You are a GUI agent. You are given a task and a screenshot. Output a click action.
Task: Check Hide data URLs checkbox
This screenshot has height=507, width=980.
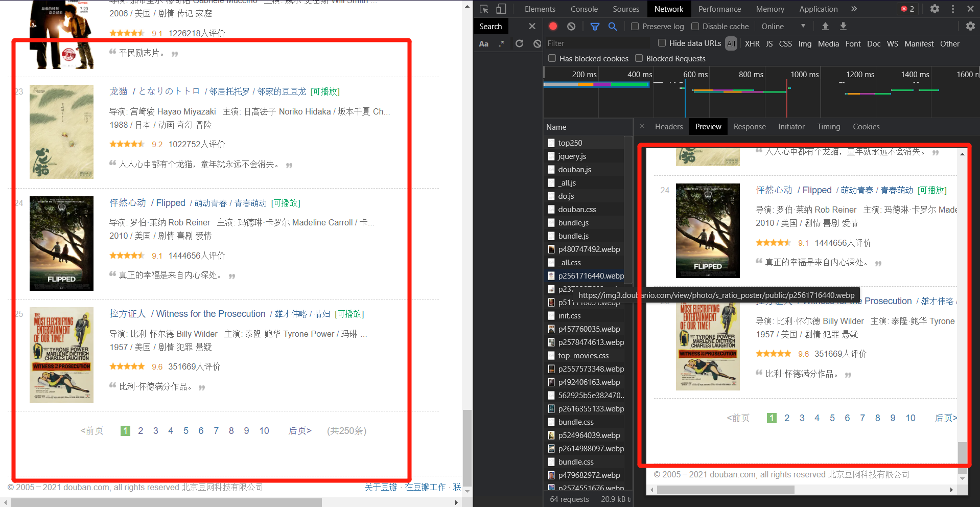662,43
